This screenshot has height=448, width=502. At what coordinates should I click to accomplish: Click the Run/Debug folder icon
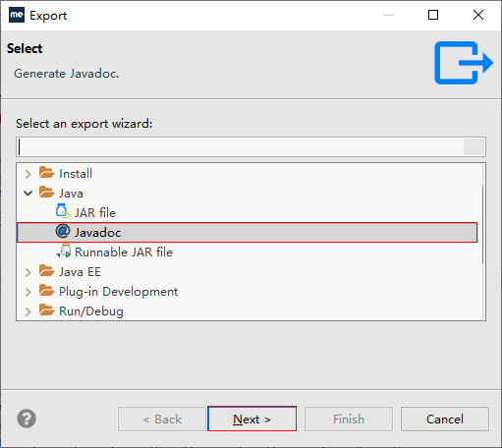[47, 309]
